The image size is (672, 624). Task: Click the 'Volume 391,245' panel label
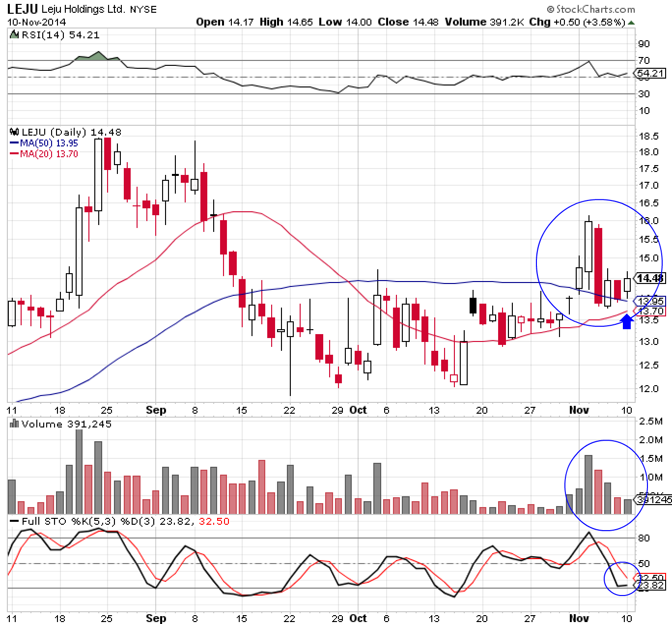(x=66, y=424)
